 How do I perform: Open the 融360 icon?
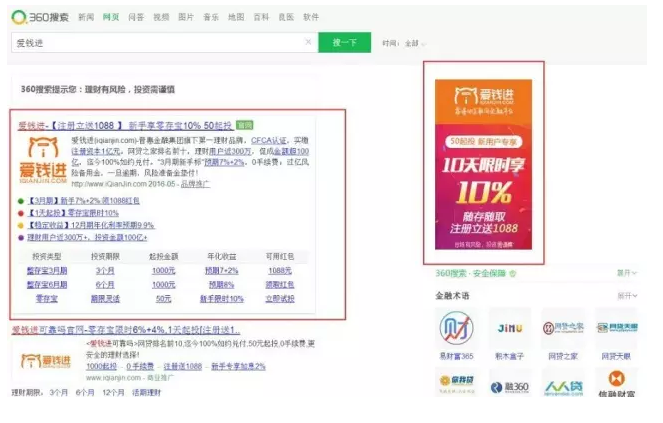[508, 382]
